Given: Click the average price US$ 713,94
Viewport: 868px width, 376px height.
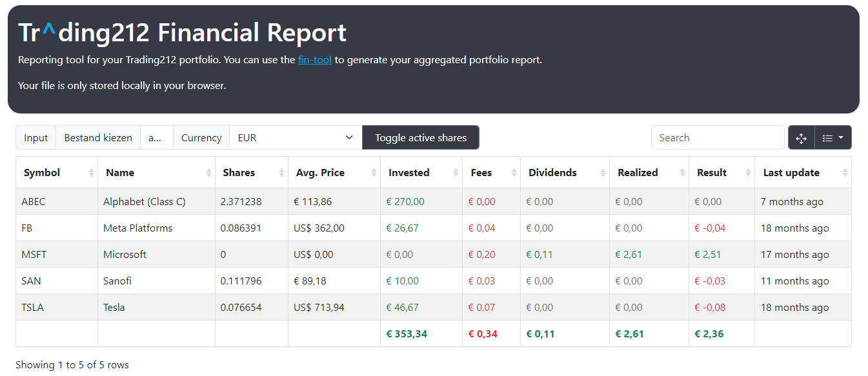Looking at the screenshot, I should (x=319, y=308).
